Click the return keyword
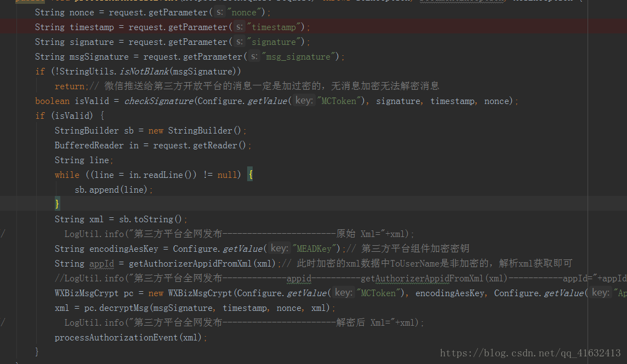This screenshot has width=627, height=364. [x=70, y=86]
